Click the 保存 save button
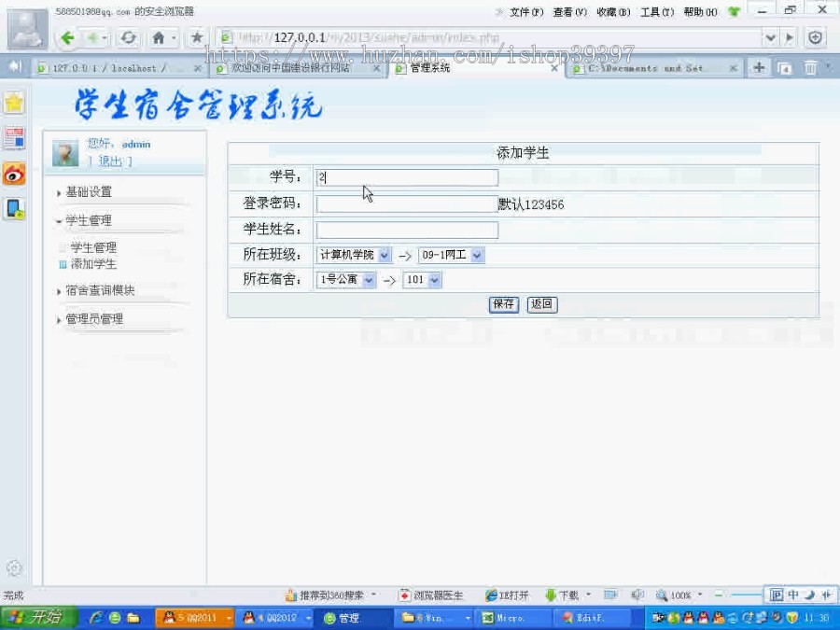The width and height of the screenshot is (840, 630). click(504, 304)
